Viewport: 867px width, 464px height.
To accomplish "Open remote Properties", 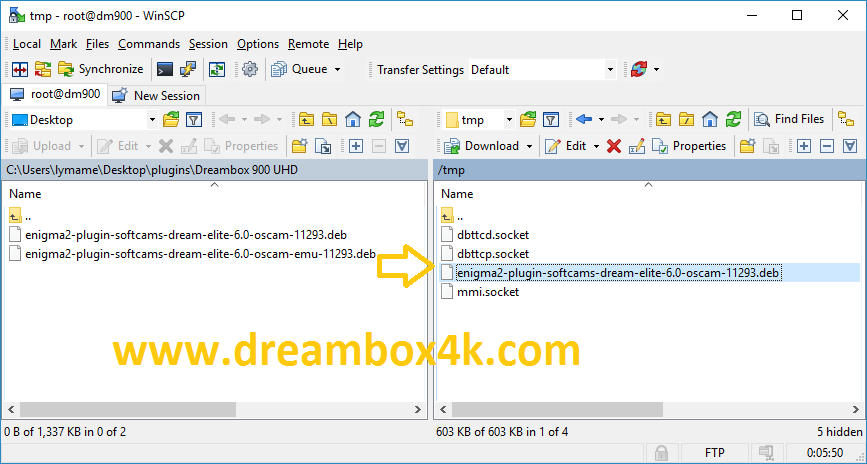I will click(689, 146).
